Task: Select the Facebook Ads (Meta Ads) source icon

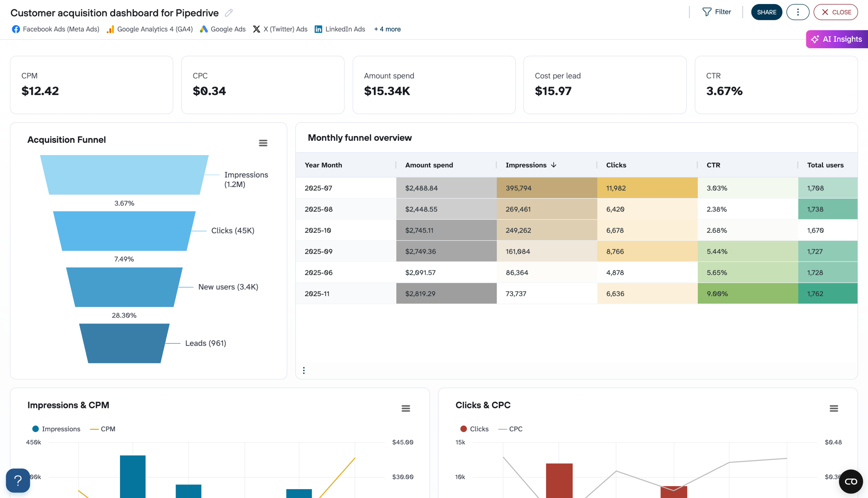Action: (15, 29)
